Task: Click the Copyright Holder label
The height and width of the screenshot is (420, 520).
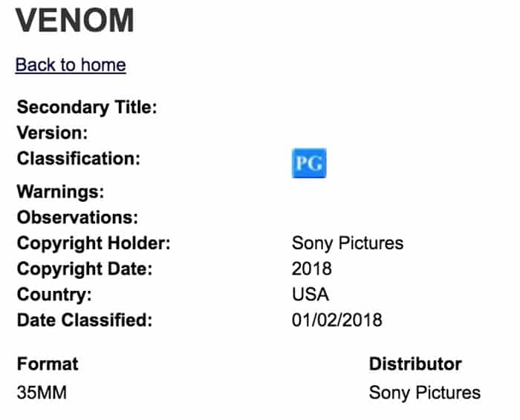Action: [x=94, y=243]
